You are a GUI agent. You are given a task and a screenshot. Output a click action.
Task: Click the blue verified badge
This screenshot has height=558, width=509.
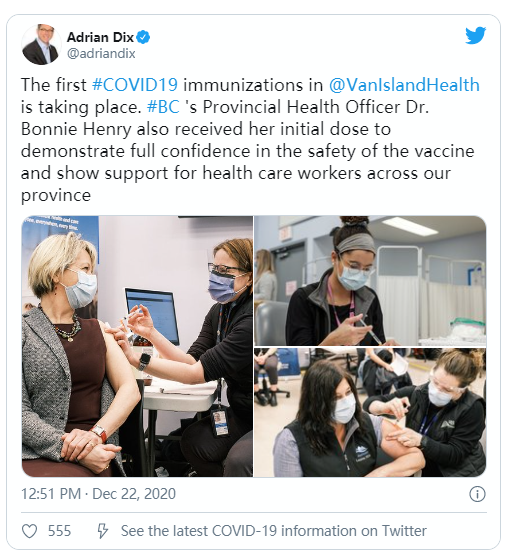[x=143, y=37]
